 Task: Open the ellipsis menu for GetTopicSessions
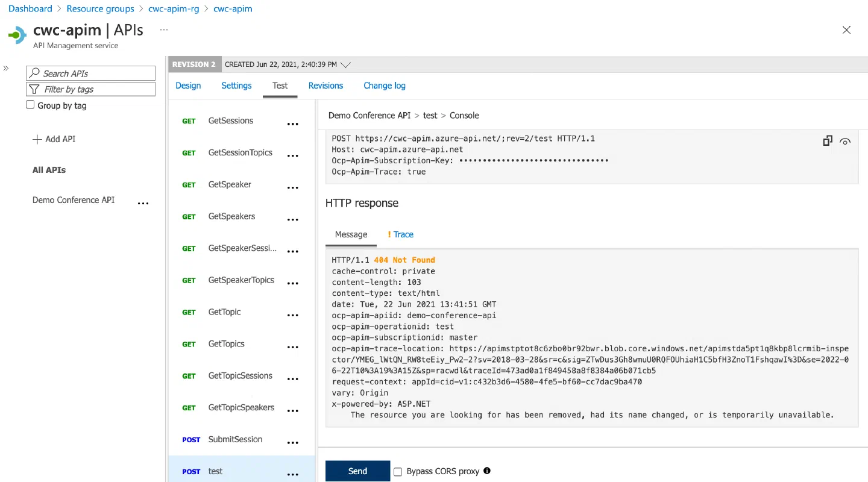click(x=293, y=380)
